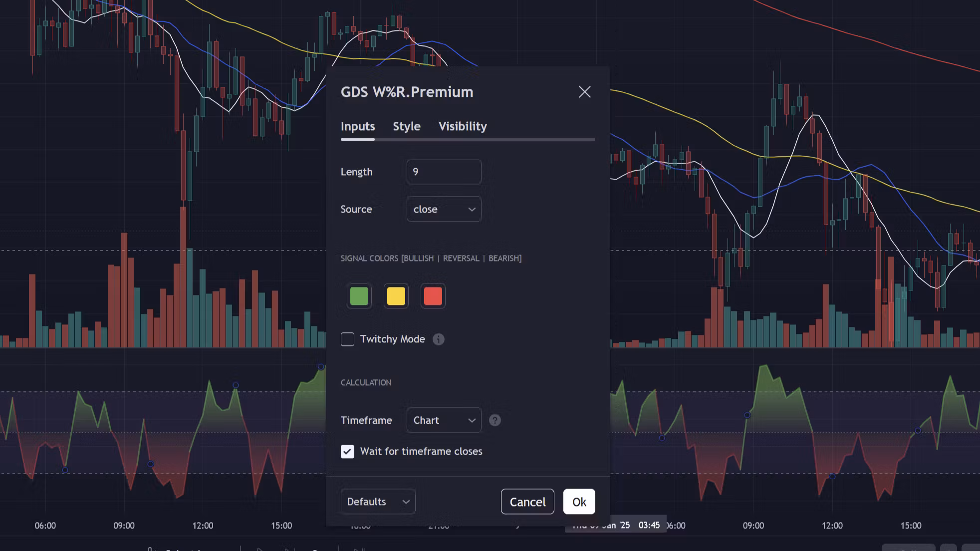
Task: Switch to the Style tab
Action: [406, 126]
